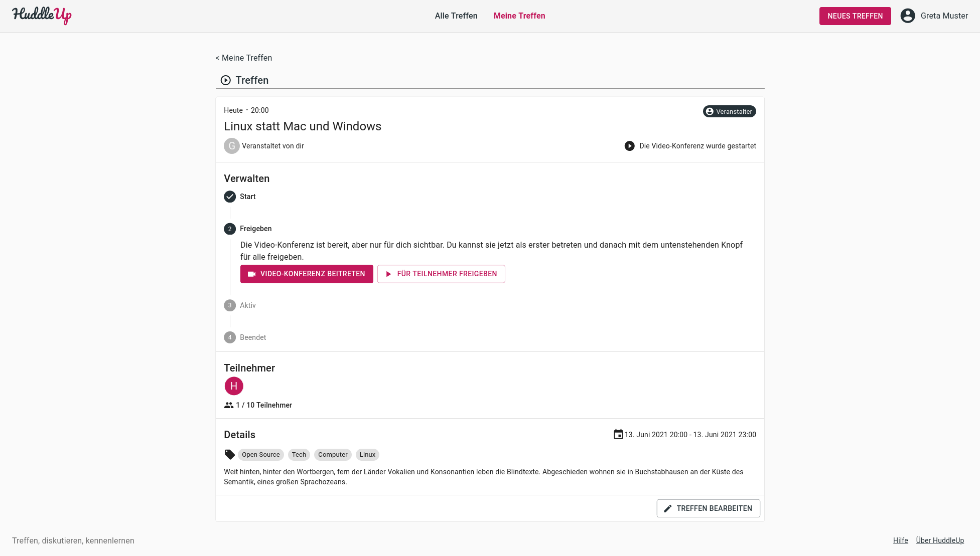The image size is (980, 556).
Task: Select step 3 Aktiv
Action: [240, 305]
